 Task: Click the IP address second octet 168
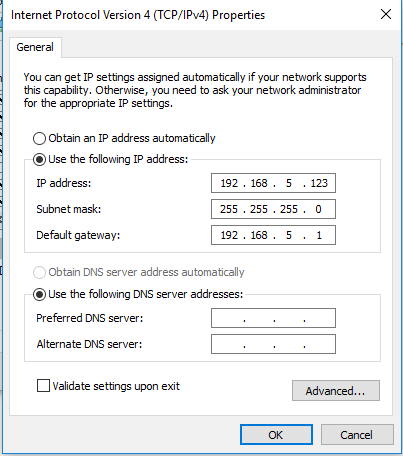[259, 183]
